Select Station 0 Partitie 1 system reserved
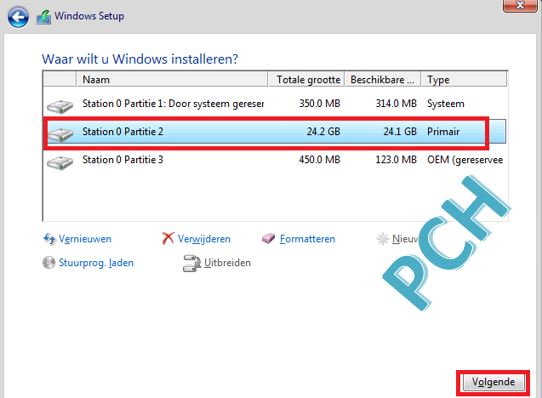This screenshot has width=542, height=398. click(275, 103)
